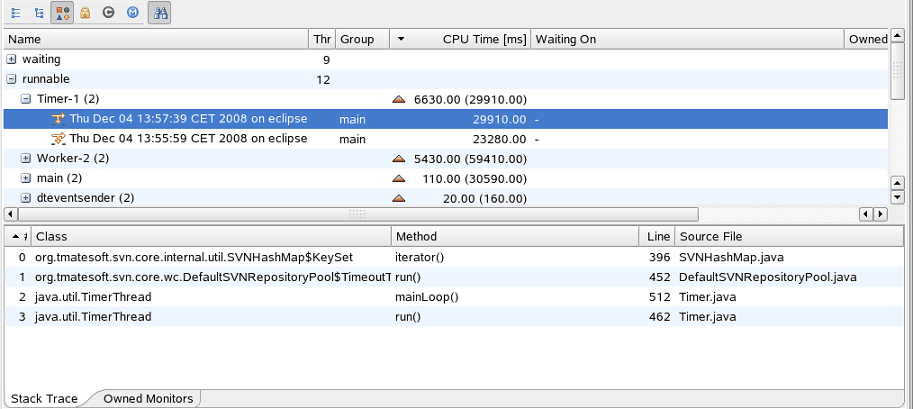
Task: Click the thread icon on the 13:57:39 entry
Action: tap(58, 119)
